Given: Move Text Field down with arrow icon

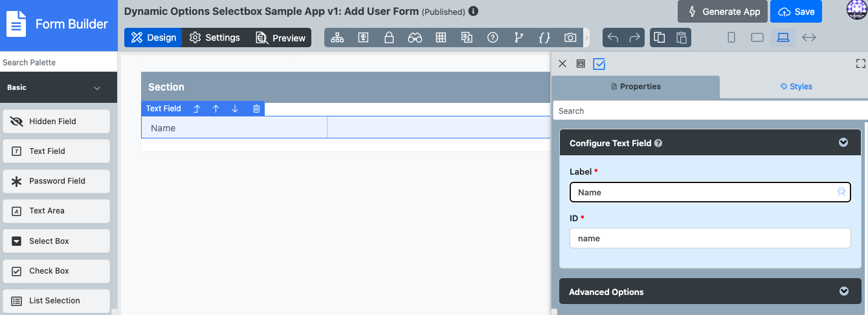Looking at the screenshot, I should coord(235,109).
